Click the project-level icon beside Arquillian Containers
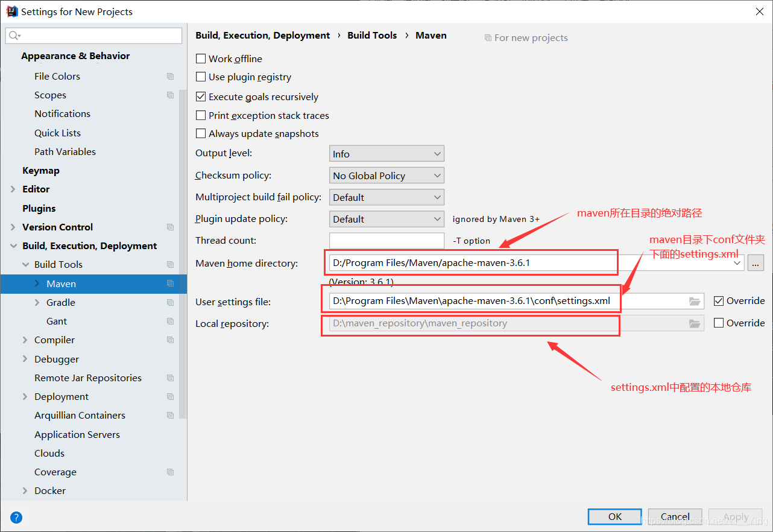 click(171, 416)
